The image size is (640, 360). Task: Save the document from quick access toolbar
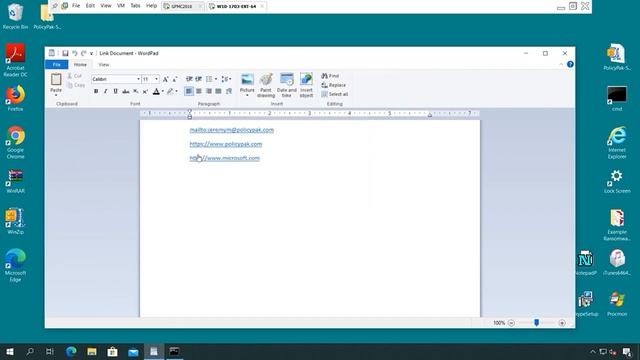pos(65,53)
